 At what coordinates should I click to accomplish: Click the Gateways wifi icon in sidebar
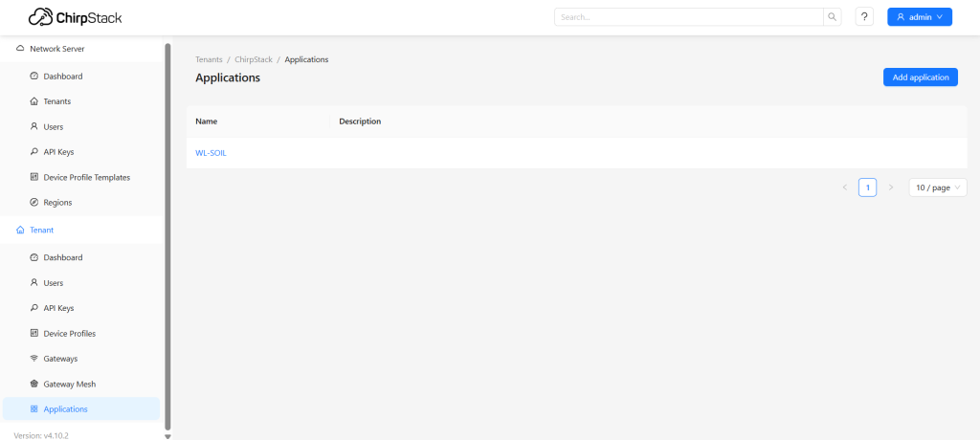click(x=33, y=359)
